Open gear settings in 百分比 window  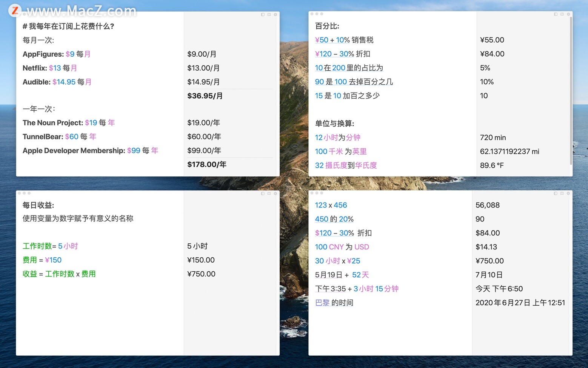coord(568,14)
